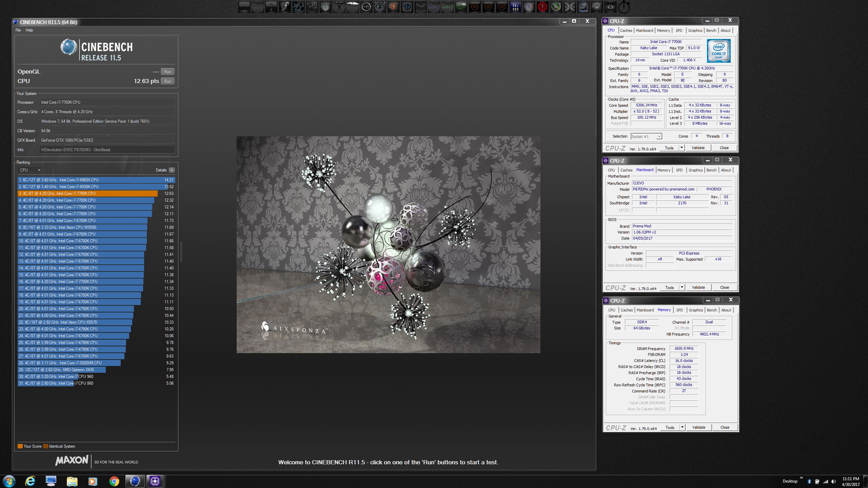Switch to Caches tab in the top CPU-Z window

click(x=626, y=30)
